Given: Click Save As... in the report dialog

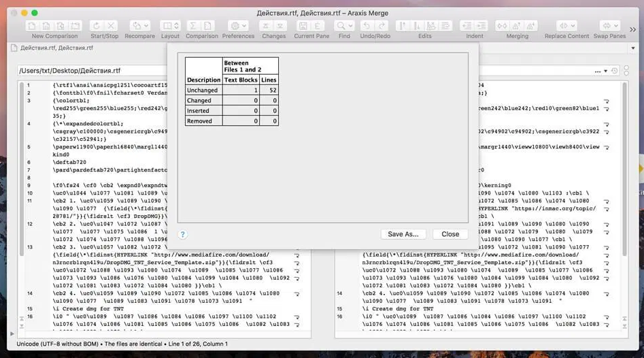Looking at the screenshot, I should (403, 233).
